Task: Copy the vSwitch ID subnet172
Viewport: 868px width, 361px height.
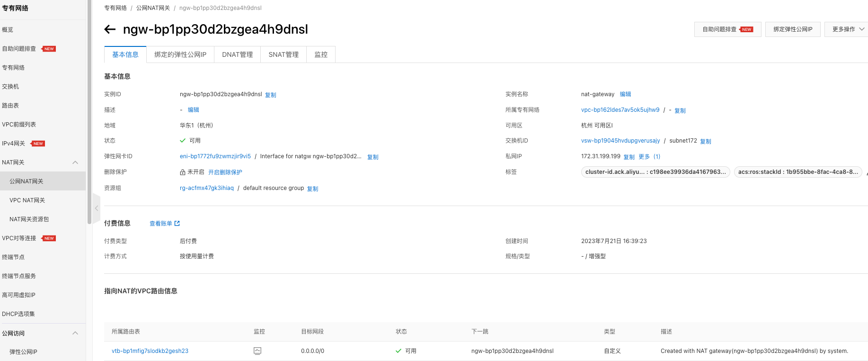Action: (705, 141)
